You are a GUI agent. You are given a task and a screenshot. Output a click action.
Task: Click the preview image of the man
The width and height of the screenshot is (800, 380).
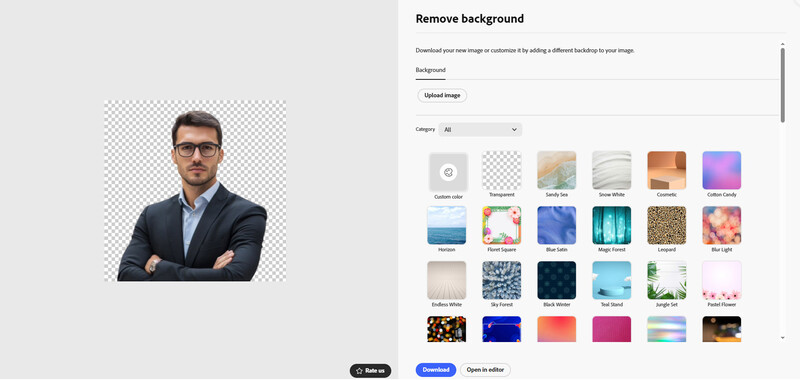coord(195,191)
